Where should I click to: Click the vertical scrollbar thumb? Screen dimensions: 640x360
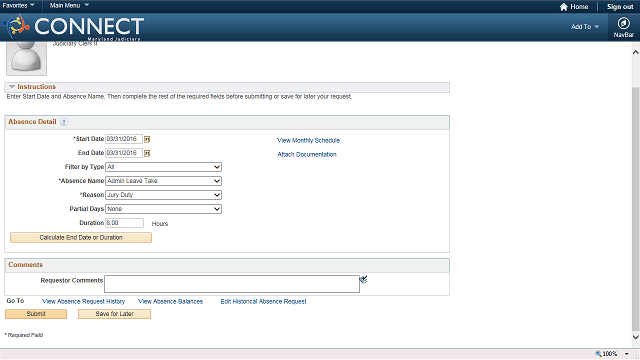pos(636,208)
